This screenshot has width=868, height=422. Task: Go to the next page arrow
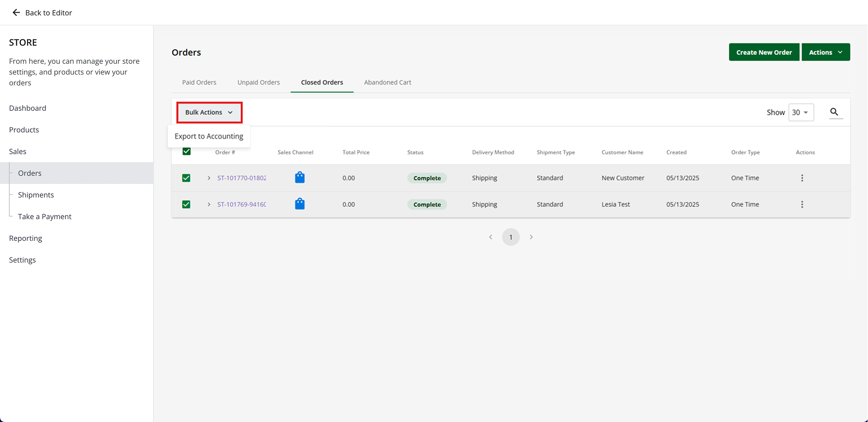pyautogui.click(x=531, y=237)
